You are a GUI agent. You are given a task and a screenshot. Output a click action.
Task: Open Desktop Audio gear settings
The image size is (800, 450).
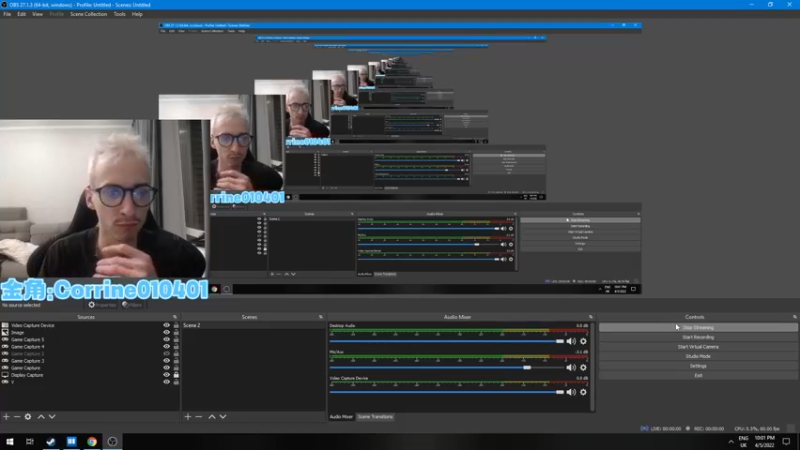583,341
